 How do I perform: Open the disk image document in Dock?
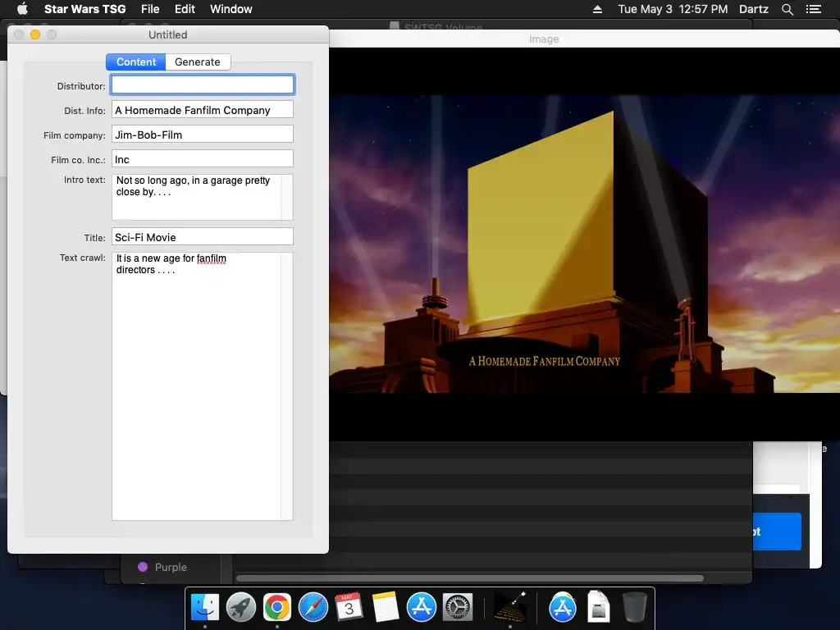pos(598,608)
